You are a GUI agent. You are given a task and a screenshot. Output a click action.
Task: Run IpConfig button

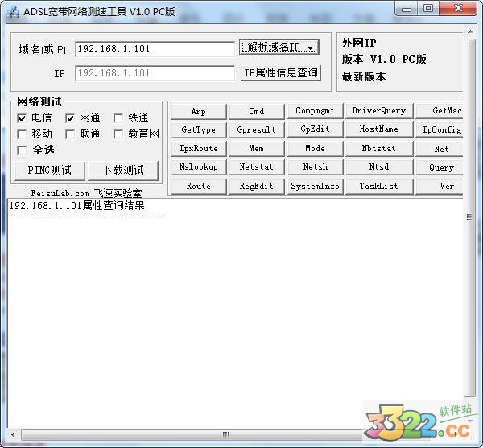point(440,129)
